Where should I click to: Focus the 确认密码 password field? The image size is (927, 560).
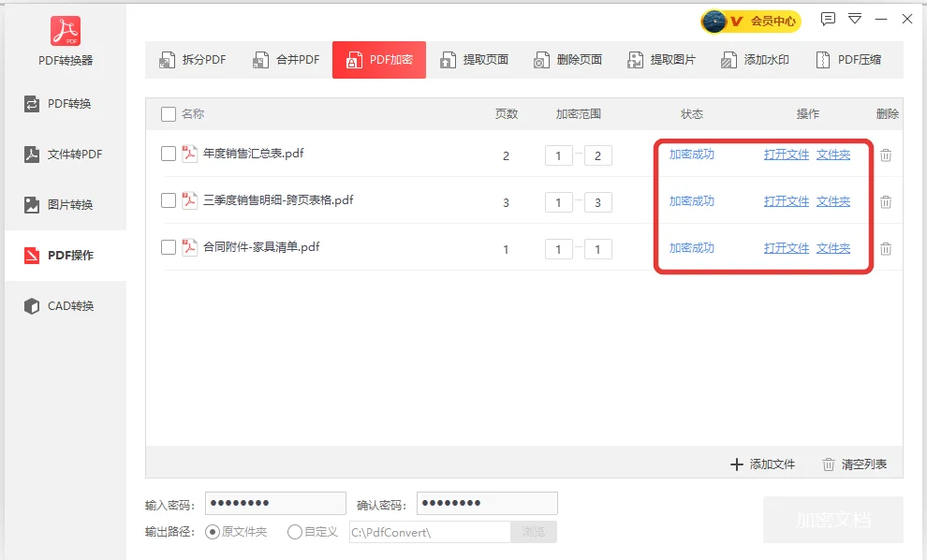487,503
